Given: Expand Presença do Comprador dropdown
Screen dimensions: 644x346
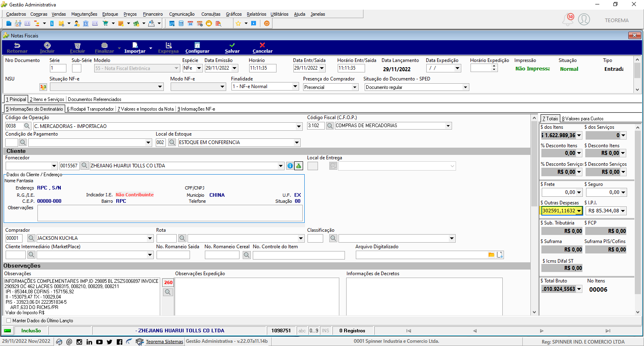Looking at the screenshot, I should 355,87.
